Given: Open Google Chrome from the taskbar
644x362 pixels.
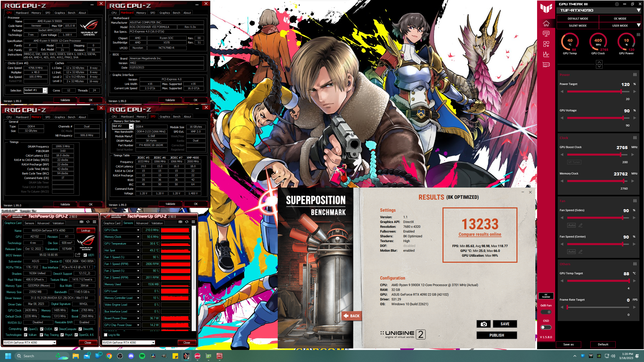Looking at the screenshot, I should point(109,356).
